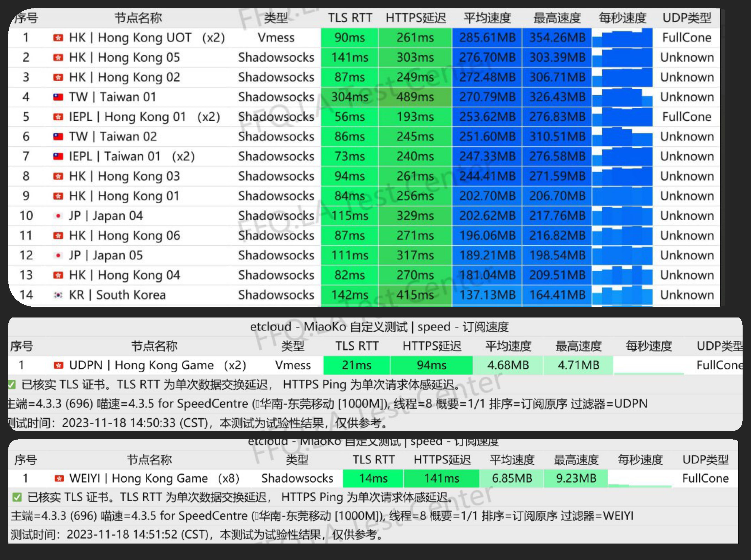This screenshot has width=751, height=560.
Task: Click the per-second speed graph in row 1
Action: 622,38
